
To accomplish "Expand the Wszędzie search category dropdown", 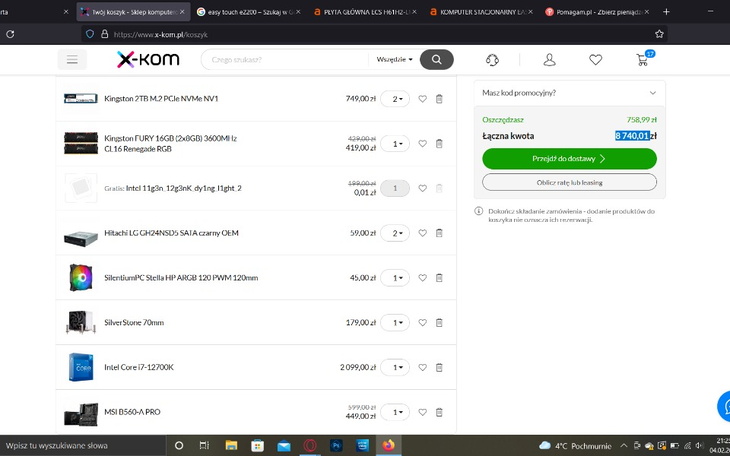I will pyautogui.click(x=394, y=60).
